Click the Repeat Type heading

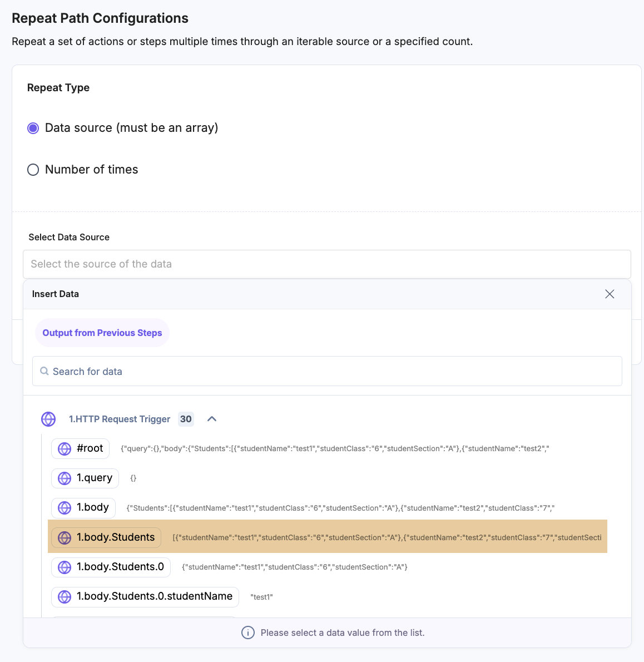point(58,87)
